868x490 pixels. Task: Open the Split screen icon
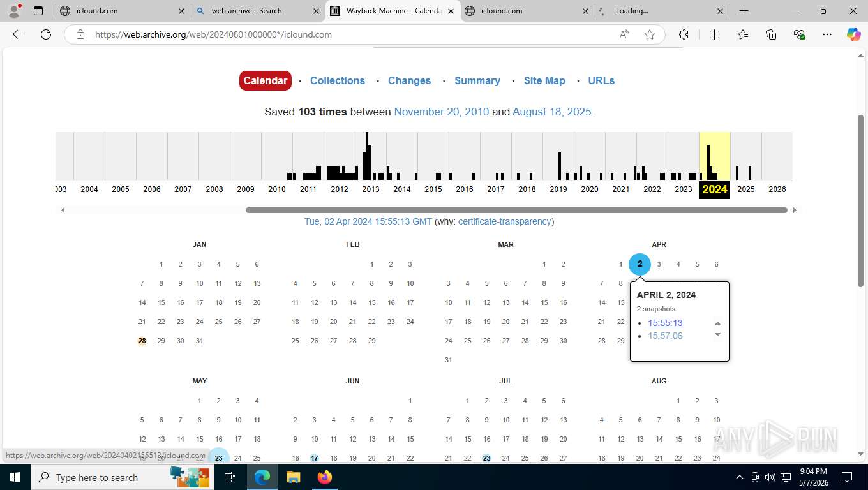tap(715, 34)
